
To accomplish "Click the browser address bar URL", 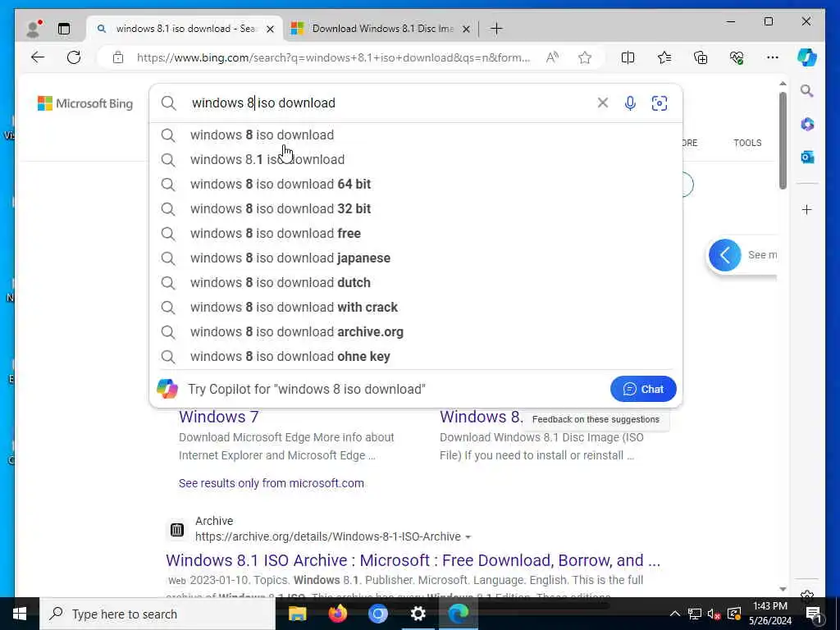I will [x=333, y=57].
